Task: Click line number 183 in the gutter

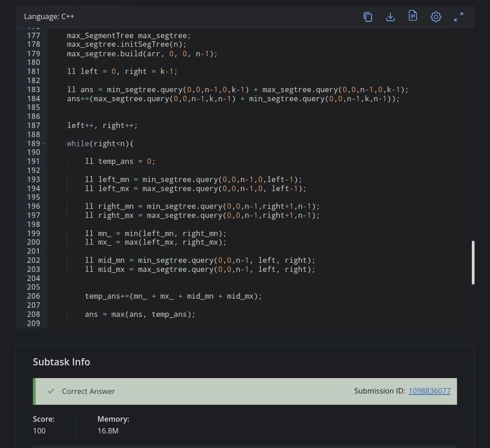Action: (34, 89)
